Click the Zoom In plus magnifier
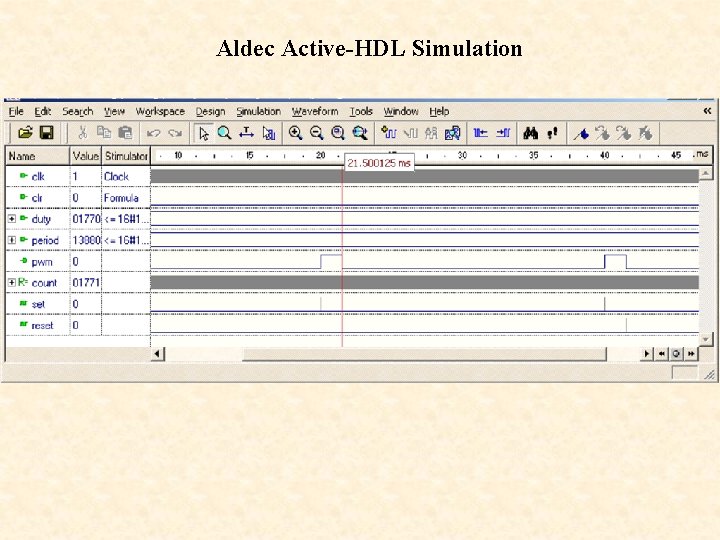 295,133
